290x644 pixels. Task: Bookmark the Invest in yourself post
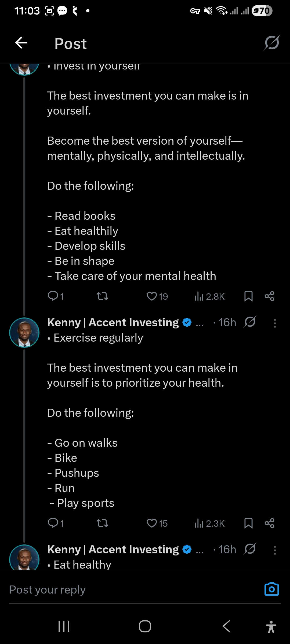click(x=248, y=296)
